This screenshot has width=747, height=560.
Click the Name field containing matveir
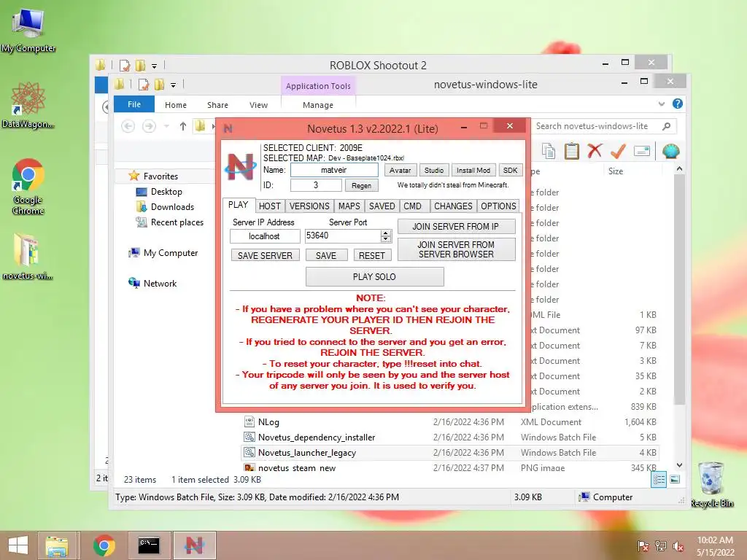pos(334,170)
